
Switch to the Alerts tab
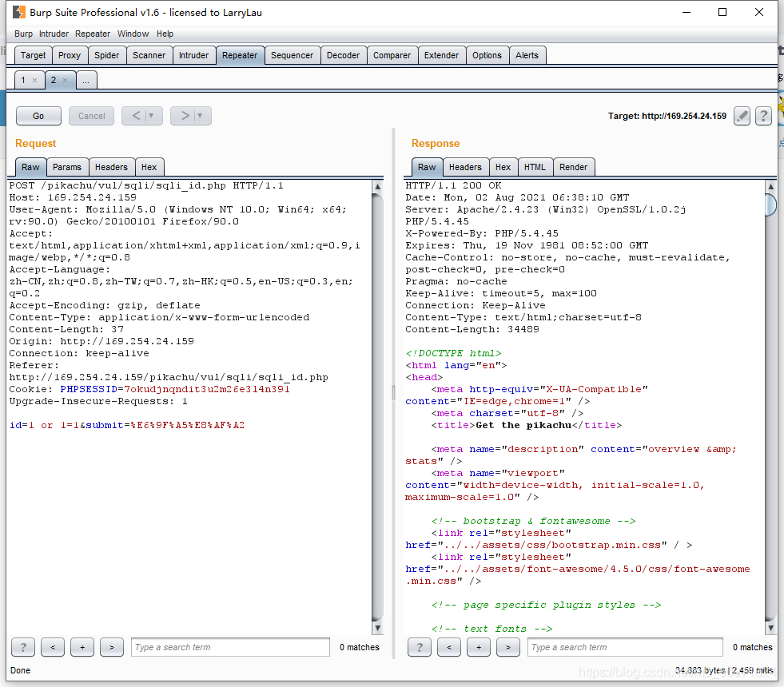point(527,55)
